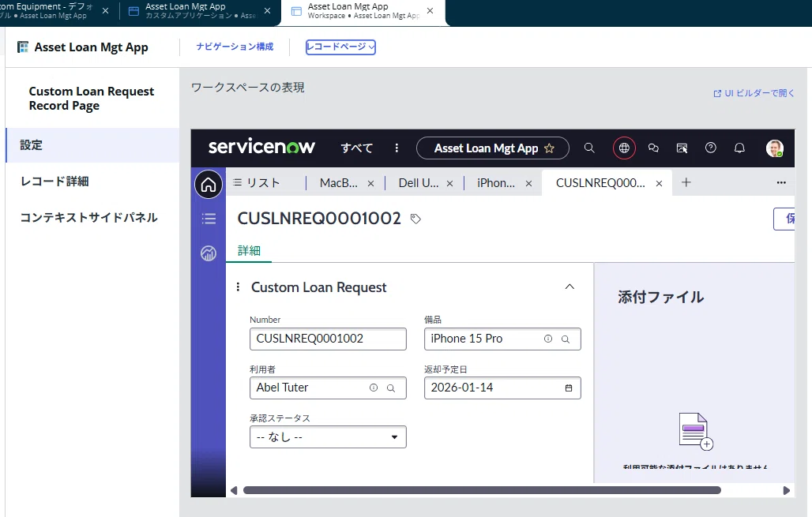Close the Dell U... workspace tab
The image size is (812, 517).
[449, 183]
